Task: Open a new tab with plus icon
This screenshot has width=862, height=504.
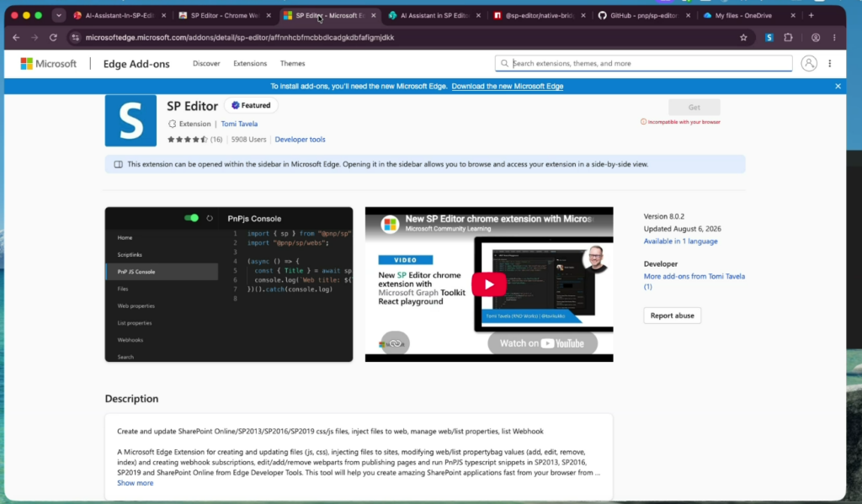Action: (811, 15)
